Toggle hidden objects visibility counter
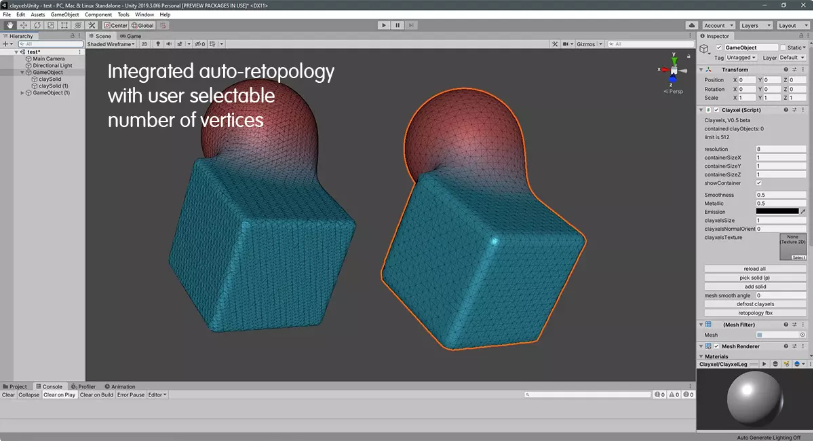 pyautogui.click(x=200, y=44)
